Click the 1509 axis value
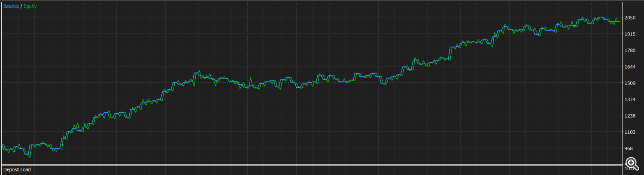Viewport: 644px width, 175px height. point(630,83)
